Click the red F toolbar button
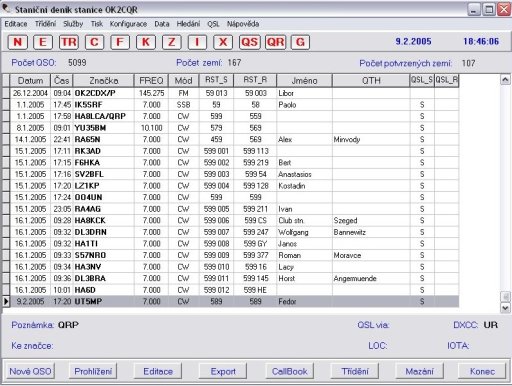This screenshot has height=386, width=512. coord(120,42)
